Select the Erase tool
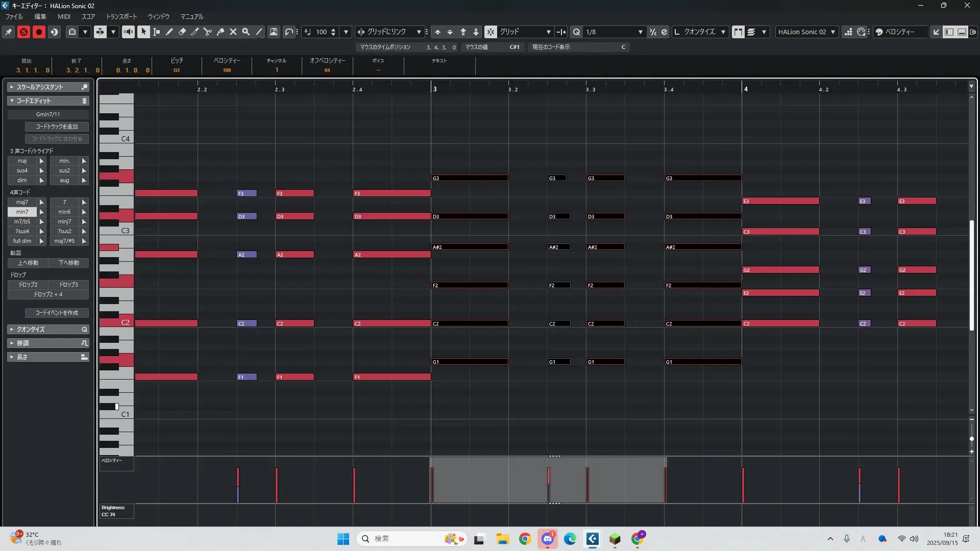The width and height of the screenshot is (980, 551). pos(182,32)
